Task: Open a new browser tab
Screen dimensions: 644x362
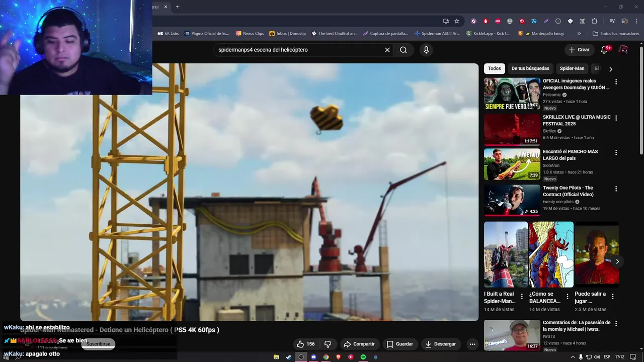Action: click(178, 7)
